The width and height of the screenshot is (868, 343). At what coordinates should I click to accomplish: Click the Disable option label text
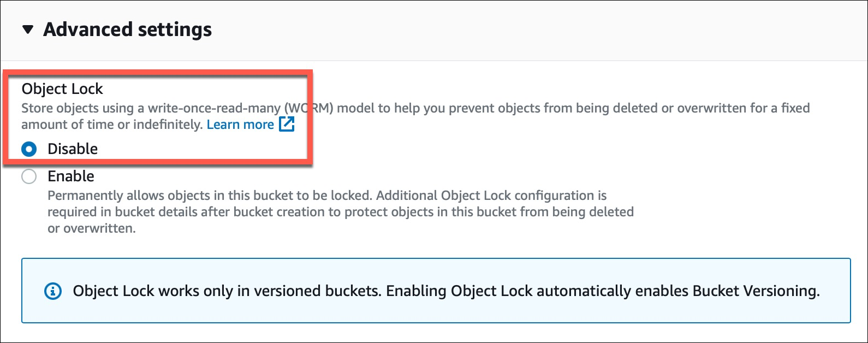point(73,149)
